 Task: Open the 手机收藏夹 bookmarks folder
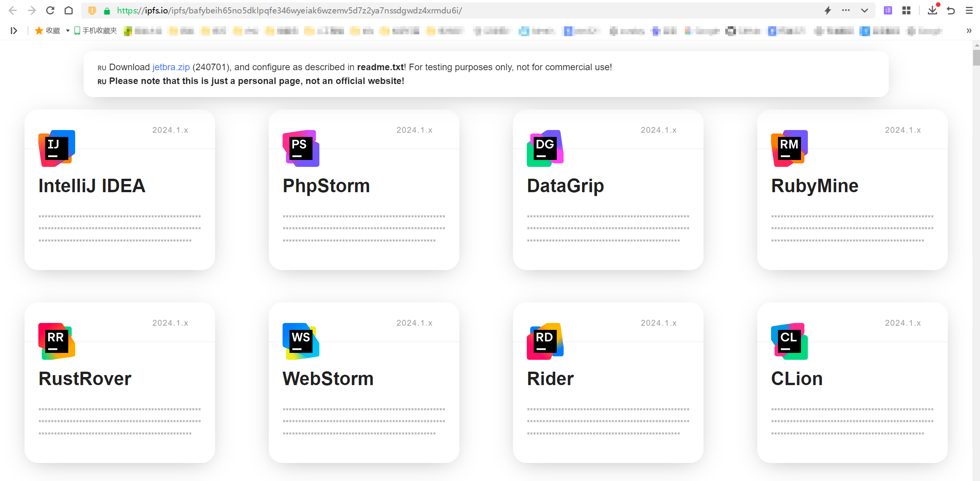95,30
